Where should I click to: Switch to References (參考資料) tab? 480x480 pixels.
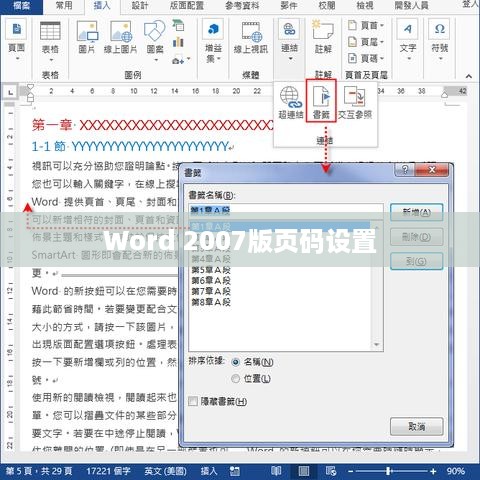pos(242,6)
